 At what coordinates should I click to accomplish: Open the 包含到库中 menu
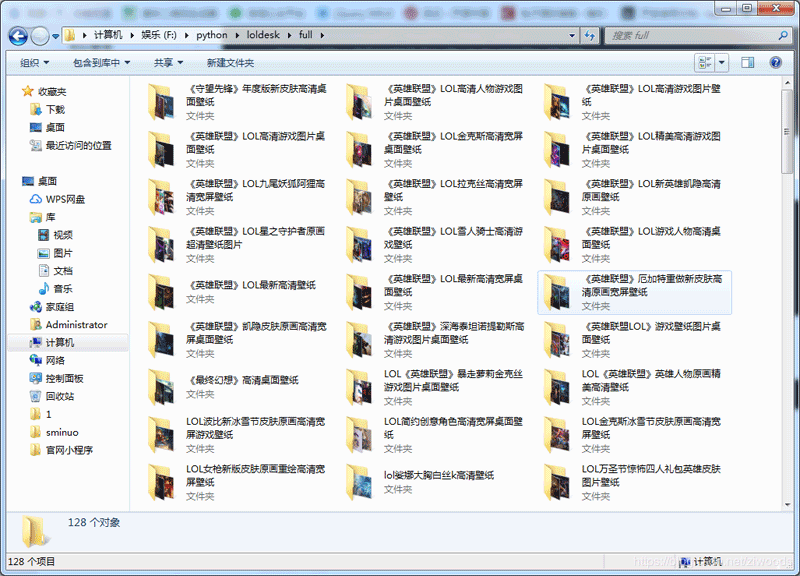(x=102, y=63)
